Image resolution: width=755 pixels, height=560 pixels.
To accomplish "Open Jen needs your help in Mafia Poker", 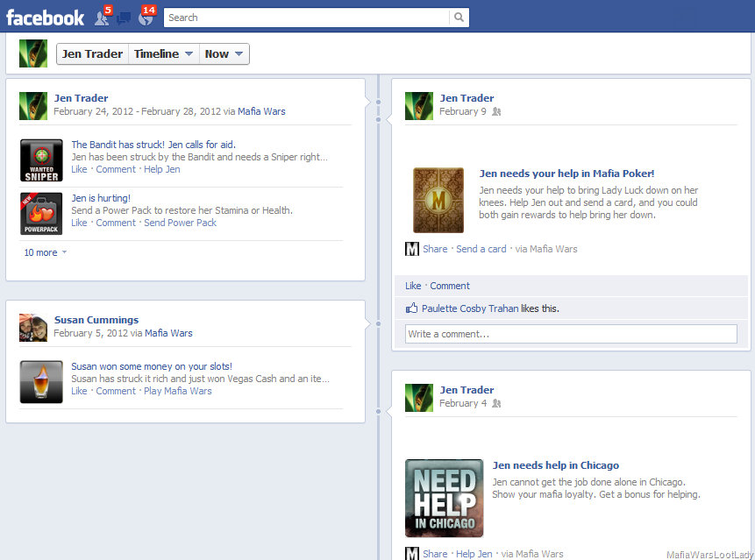I will [x=566, y=174].
